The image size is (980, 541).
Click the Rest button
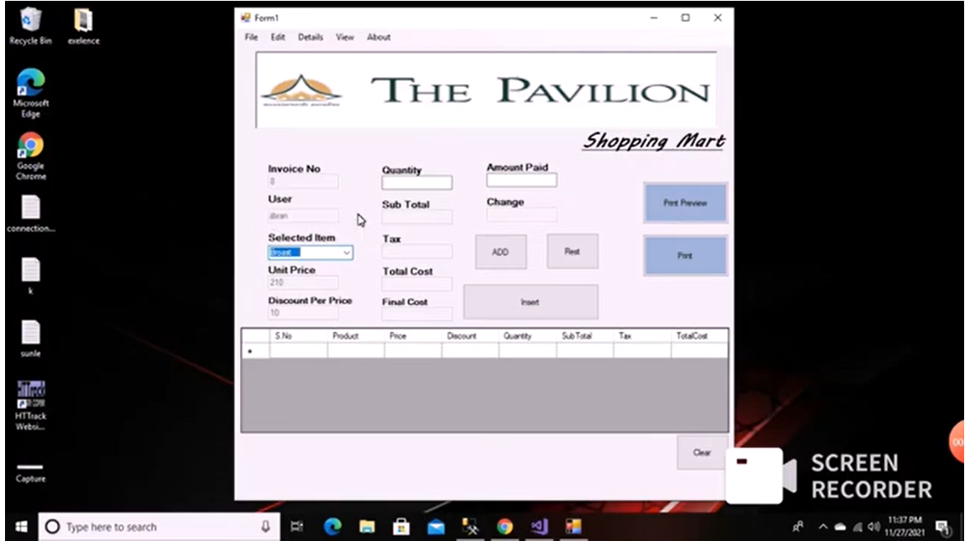pos(573,251)
